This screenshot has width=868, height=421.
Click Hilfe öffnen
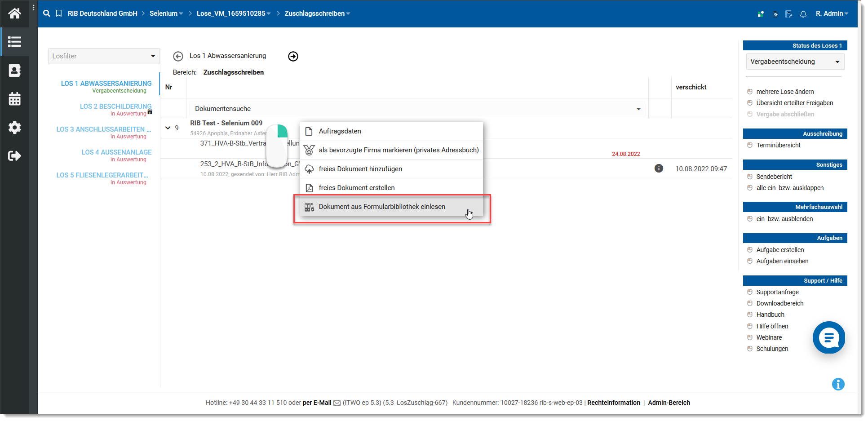[x=772, y=326]
